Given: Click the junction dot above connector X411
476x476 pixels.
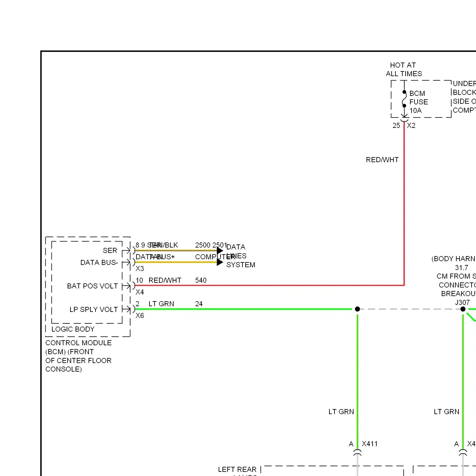Looking at the screenshot, I should pyautogui.click(x=357, y=309).
